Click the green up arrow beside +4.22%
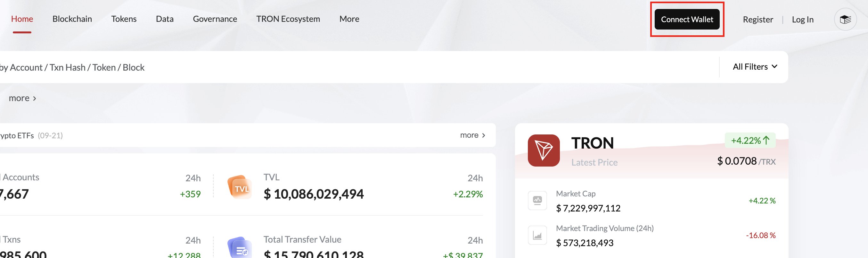 766,140
